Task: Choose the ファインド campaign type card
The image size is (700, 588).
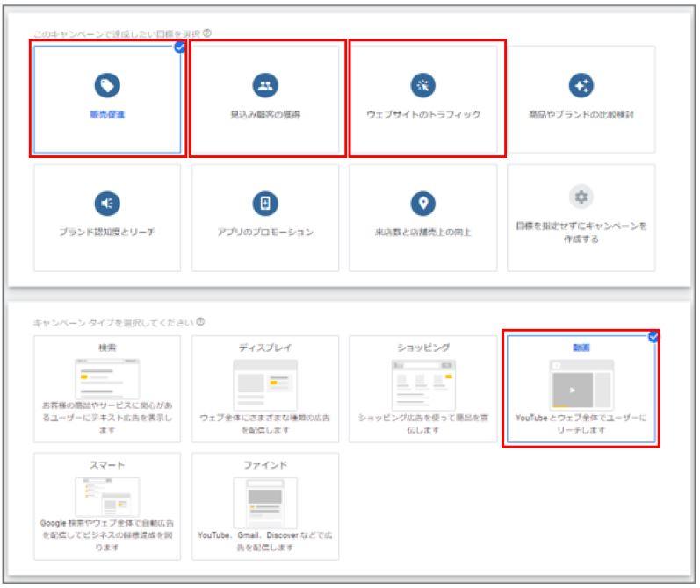Action: click(x=264, y=505)
